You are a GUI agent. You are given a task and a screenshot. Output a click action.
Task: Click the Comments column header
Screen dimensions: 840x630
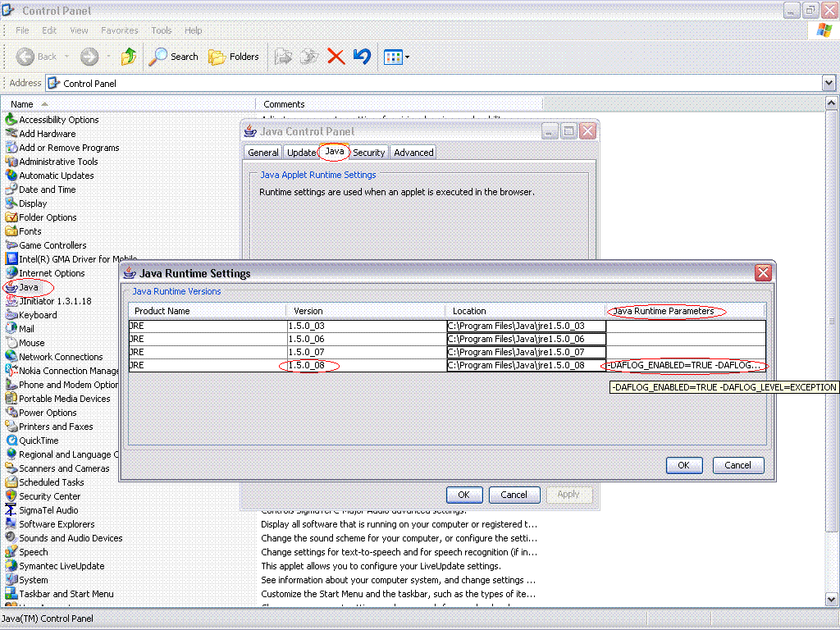pos(399,104)
